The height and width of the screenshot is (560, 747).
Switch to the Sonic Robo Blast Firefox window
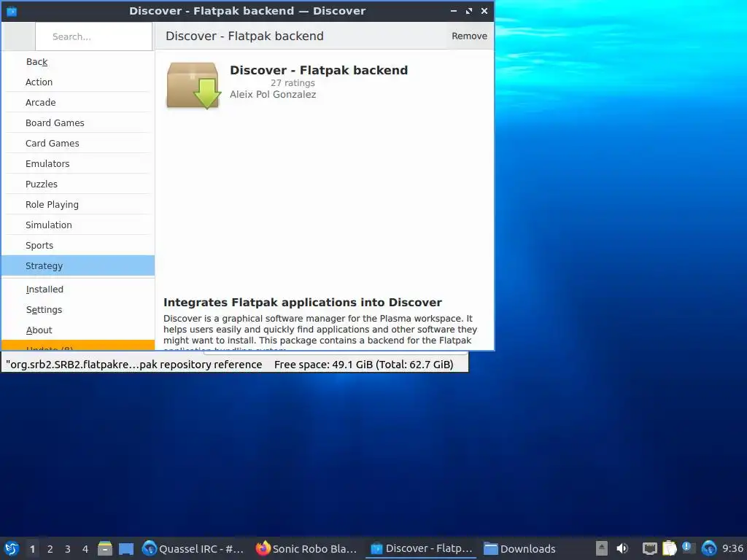click(x=306, y=548)
